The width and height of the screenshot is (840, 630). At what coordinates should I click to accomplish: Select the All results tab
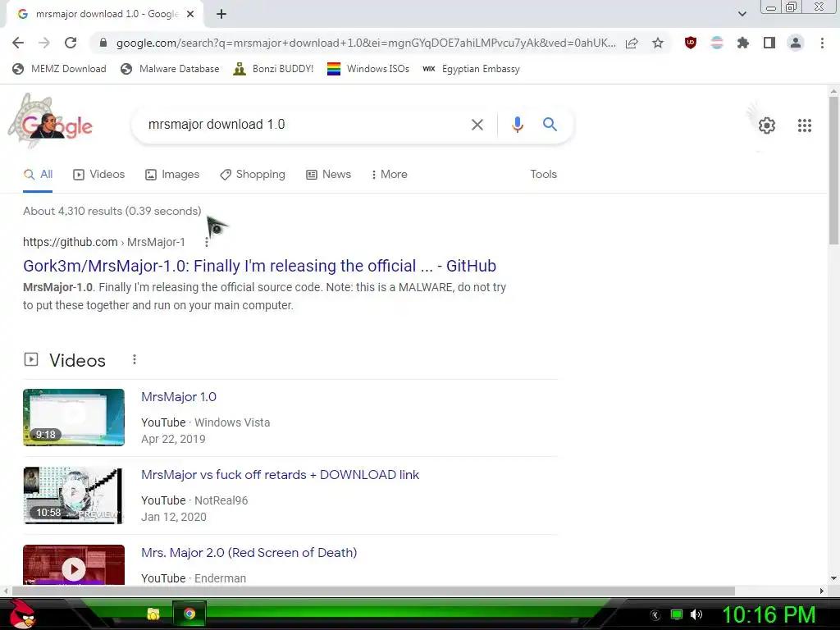[x=38, y=175]
